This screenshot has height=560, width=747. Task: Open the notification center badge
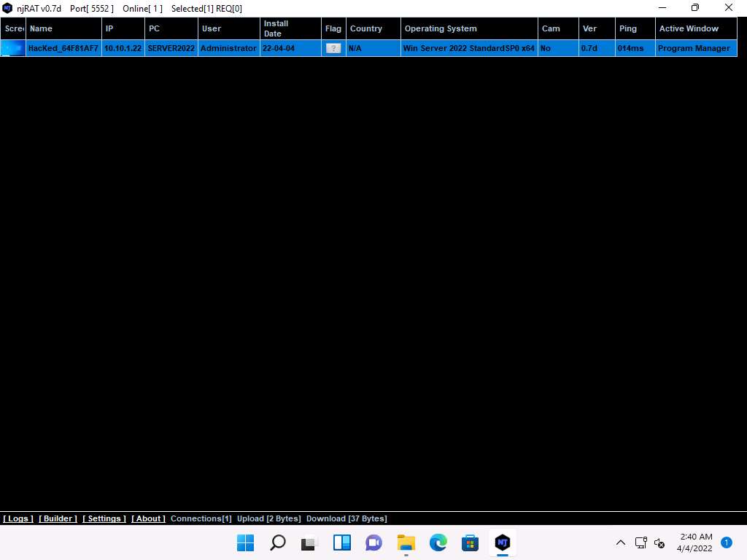pyautogui.click(x=726, y=542)
